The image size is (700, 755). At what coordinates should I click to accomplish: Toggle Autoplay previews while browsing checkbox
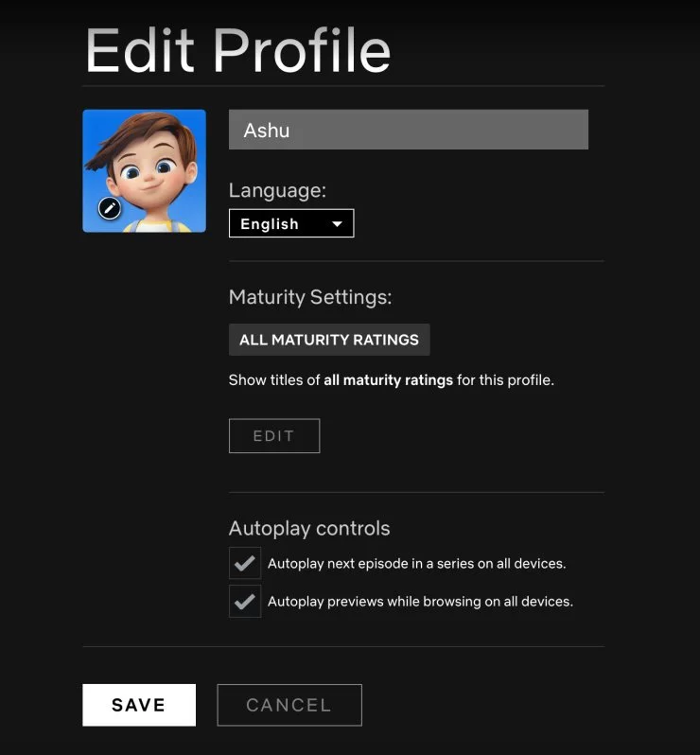point(245,602)
